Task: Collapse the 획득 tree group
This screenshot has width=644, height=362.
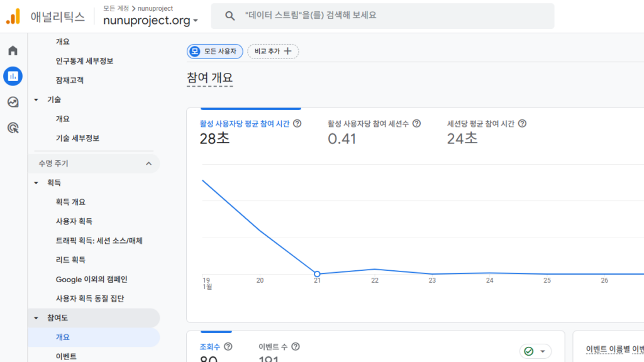Action: tap(36, 183)
